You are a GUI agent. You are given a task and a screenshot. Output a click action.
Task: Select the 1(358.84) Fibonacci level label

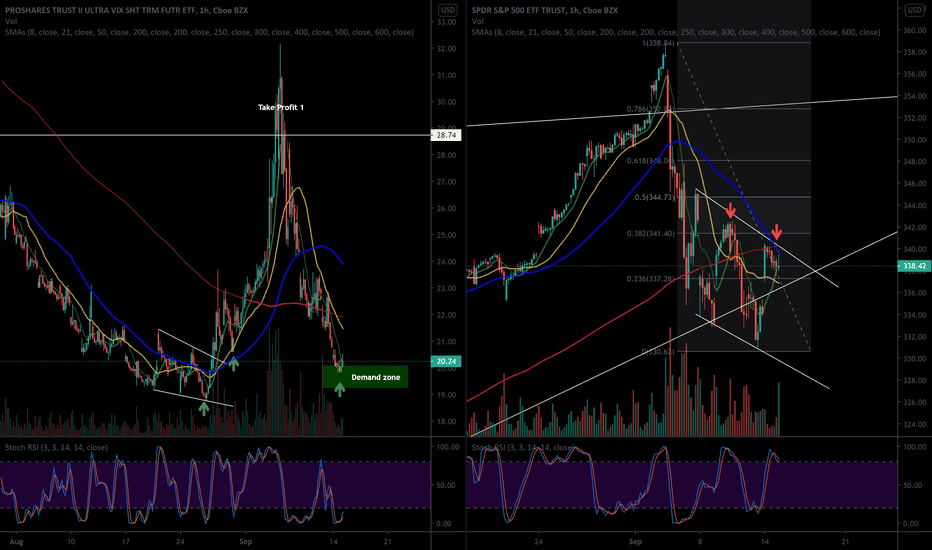point(658,43)
